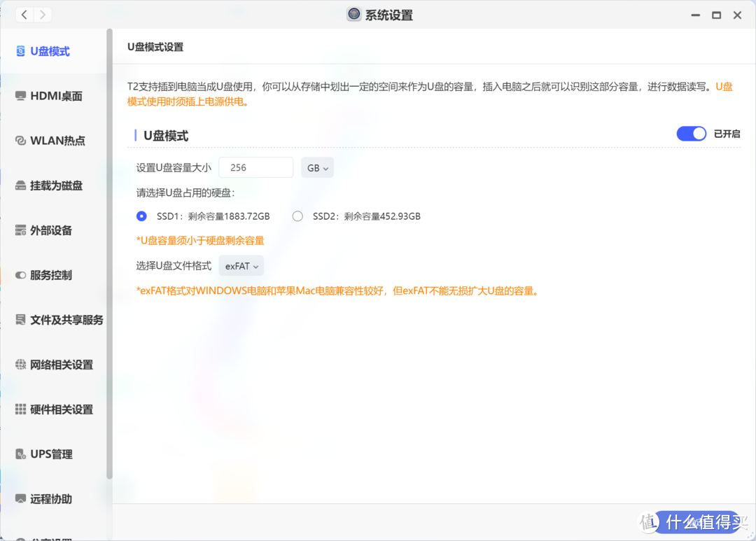The image size is (756, 541).
Task: Open the 网络相关设置 dropdown section
Action: tap(53, 364)
